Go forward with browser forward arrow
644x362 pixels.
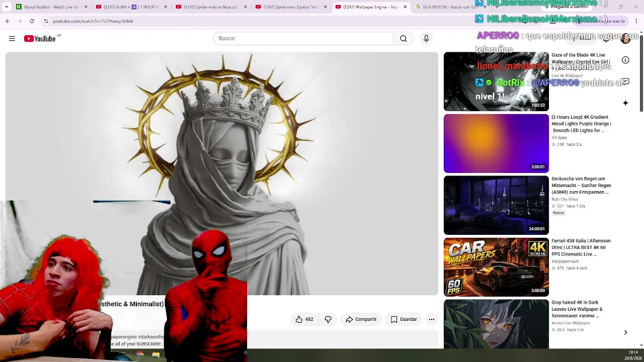(20, 21)
